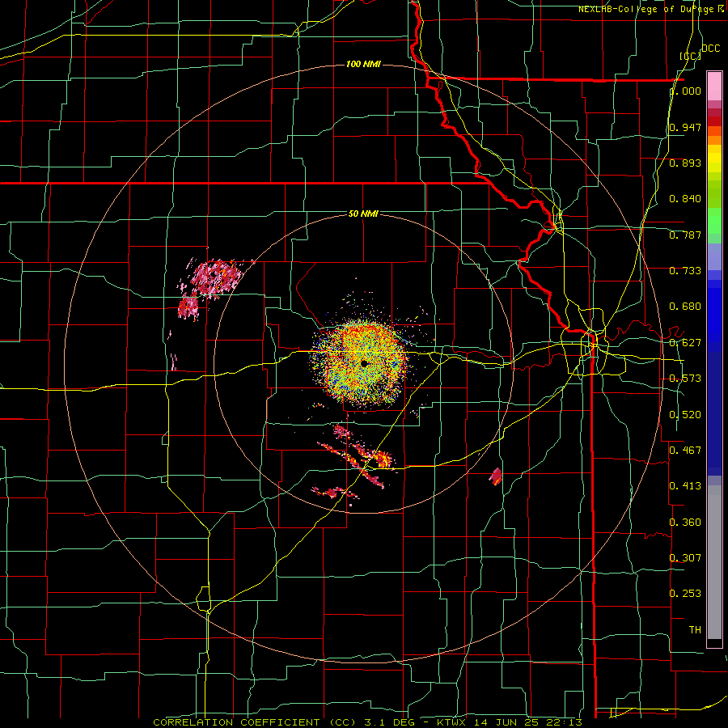Click the 0.893 legend value
The height and width of the screenshot is (728, 728).
pyautogui.click(x=685, y=163)
